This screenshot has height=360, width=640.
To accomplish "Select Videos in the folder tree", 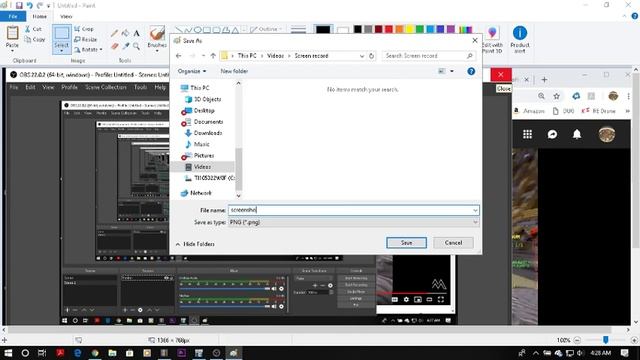I will coord(202,167).
